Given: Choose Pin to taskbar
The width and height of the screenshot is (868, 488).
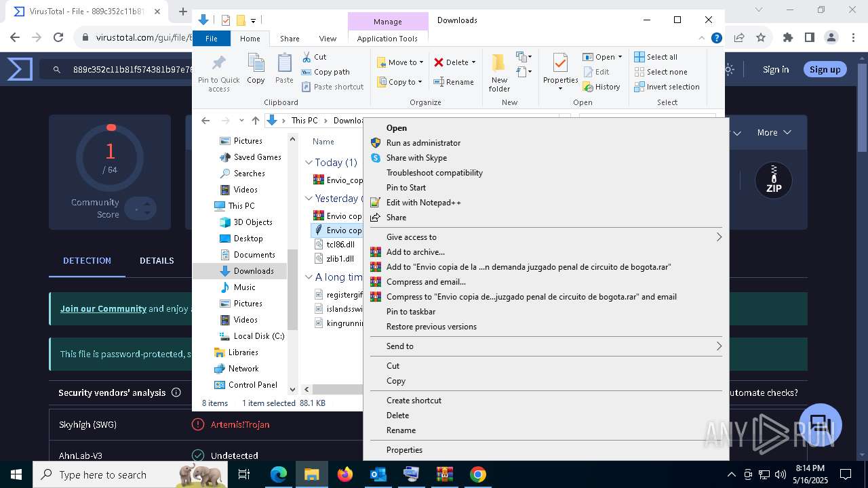Looking at the screenshot, I should (545, 312).
